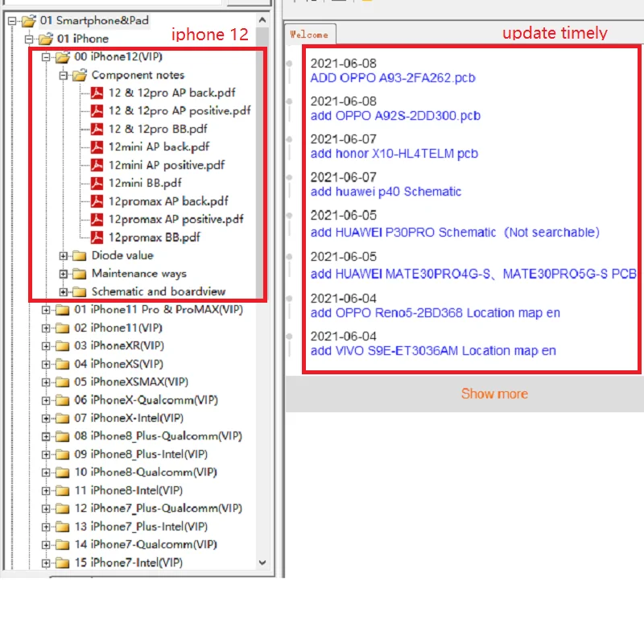Click the file tree scrollbar thumb
The height and width of the screenshot is (644, 644).
pyautogui.click(x=262, y=163)
